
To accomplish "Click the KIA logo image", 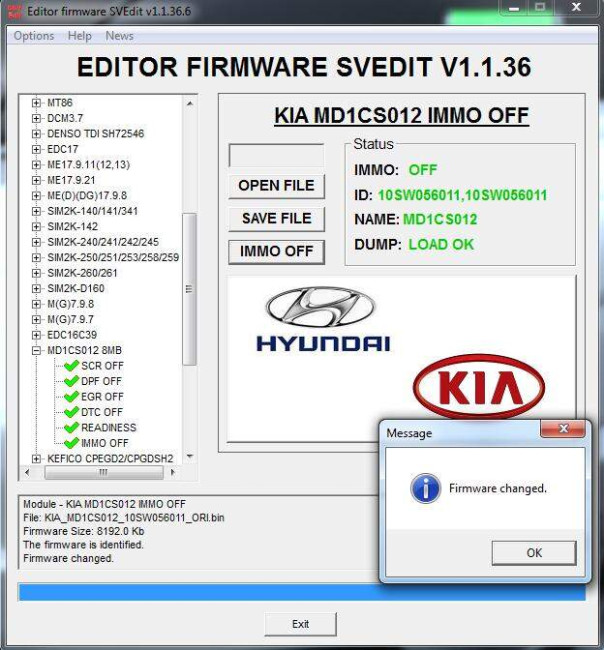I will click(479, 388).
